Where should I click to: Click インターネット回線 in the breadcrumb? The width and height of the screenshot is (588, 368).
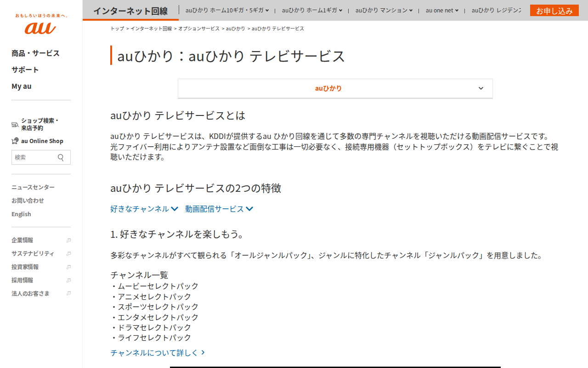(151, 29)
